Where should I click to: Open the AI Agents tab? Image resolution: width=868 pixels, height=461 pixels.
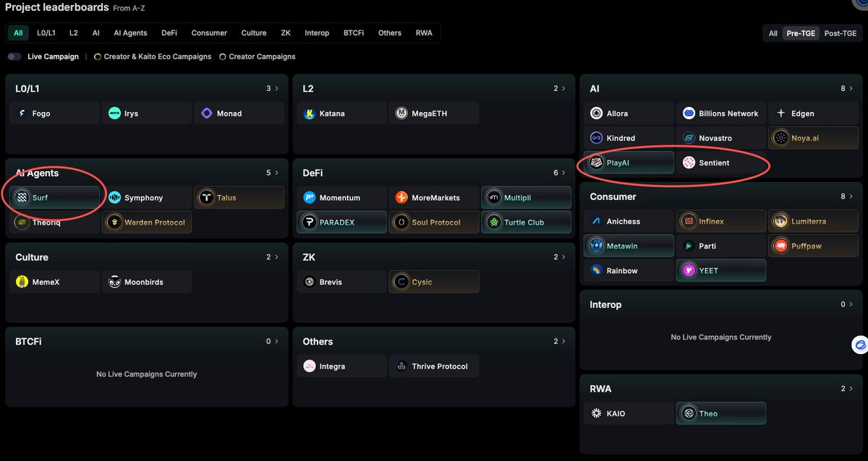pyautogui.click(x=130, y=33)
